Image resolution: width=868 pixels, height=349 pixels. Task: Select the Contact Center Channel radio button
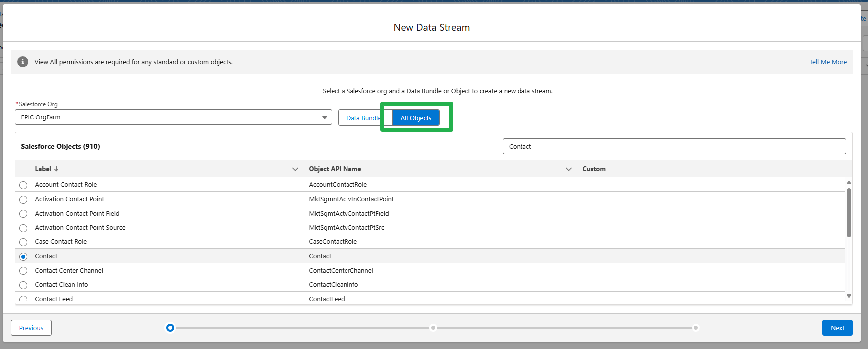[x=23, y=271]
